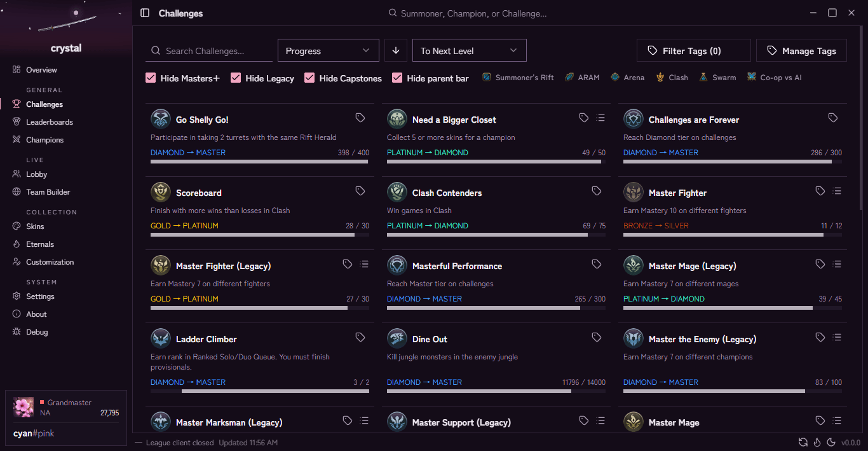Click the Masterful Performance card title

(457, 266)
